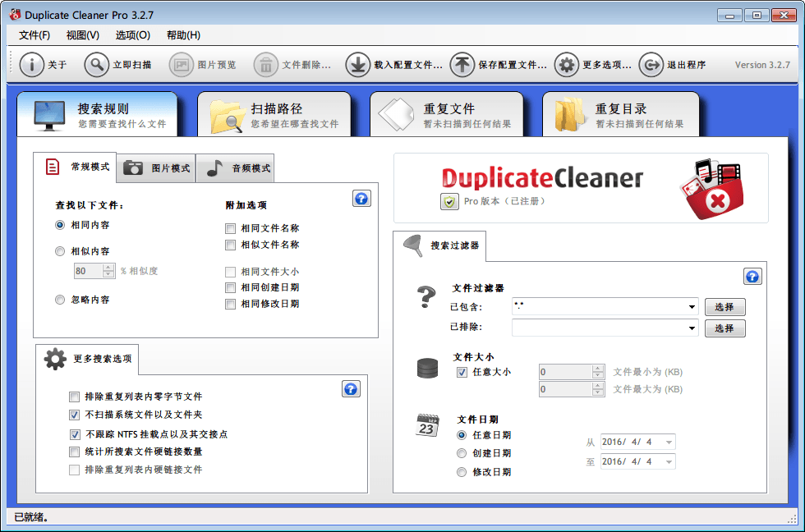The height and width of the screenshot is (532, 805).
Task: Switch to 重复文件 tab
Action: coord(447,114)
